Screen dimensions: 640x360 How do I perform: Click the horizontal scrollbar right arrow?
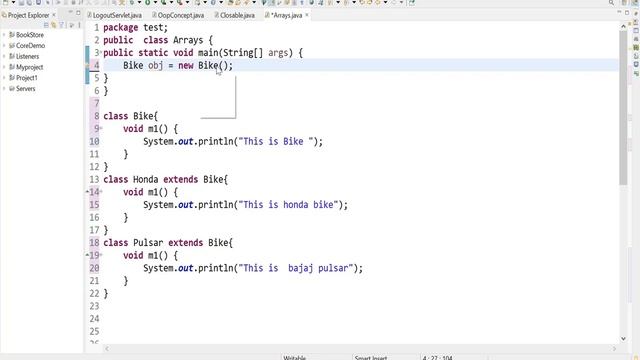[x=614, y=349]
